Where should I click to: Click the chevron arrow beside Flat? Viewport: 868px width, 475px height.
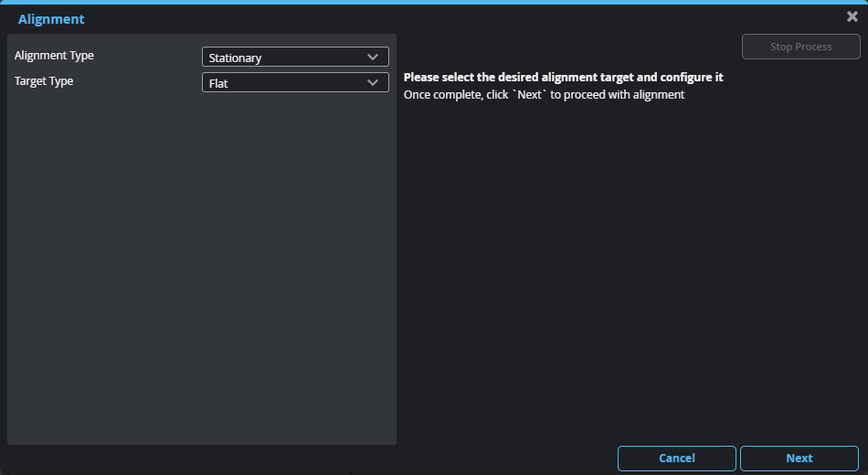click(x=372, y=82)
